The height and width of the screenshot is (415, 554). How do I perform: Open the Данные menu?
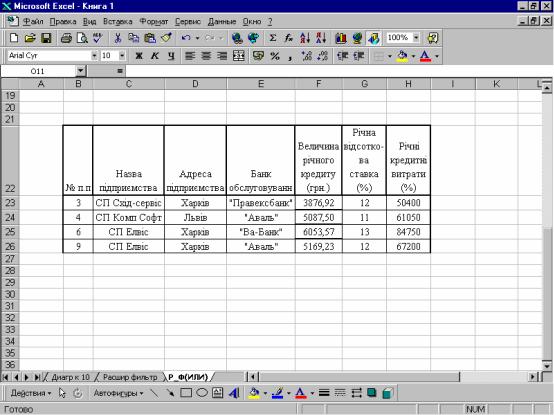(x=222, y=22)
